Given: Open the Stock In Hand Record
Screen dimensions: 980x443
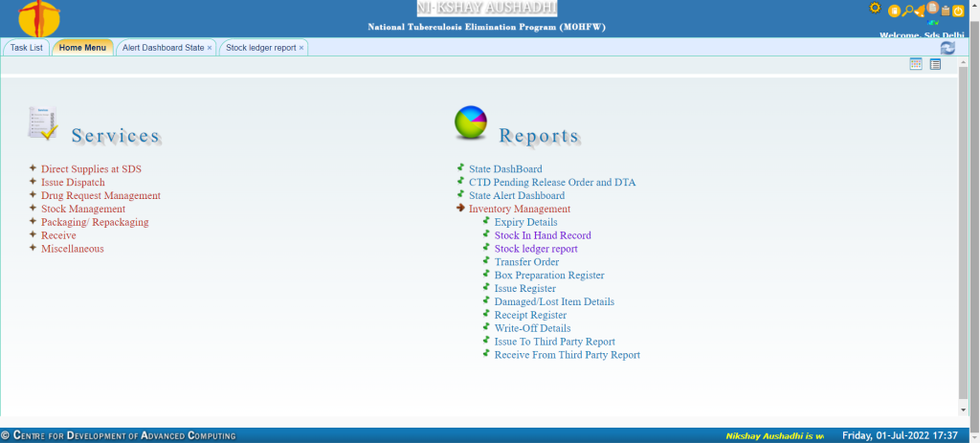Looking at the screenshot, I should [543, 235].
